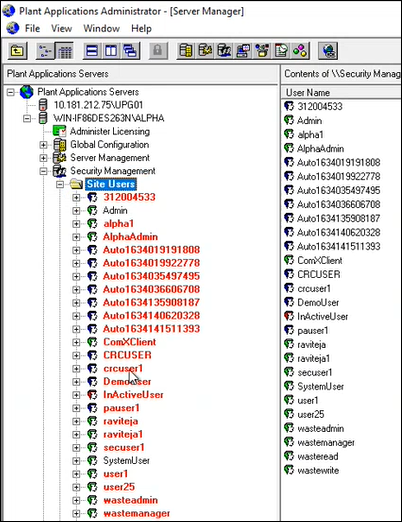Expand the Global Configuration node
Screen dimensions: 402x522
(43, 145)
